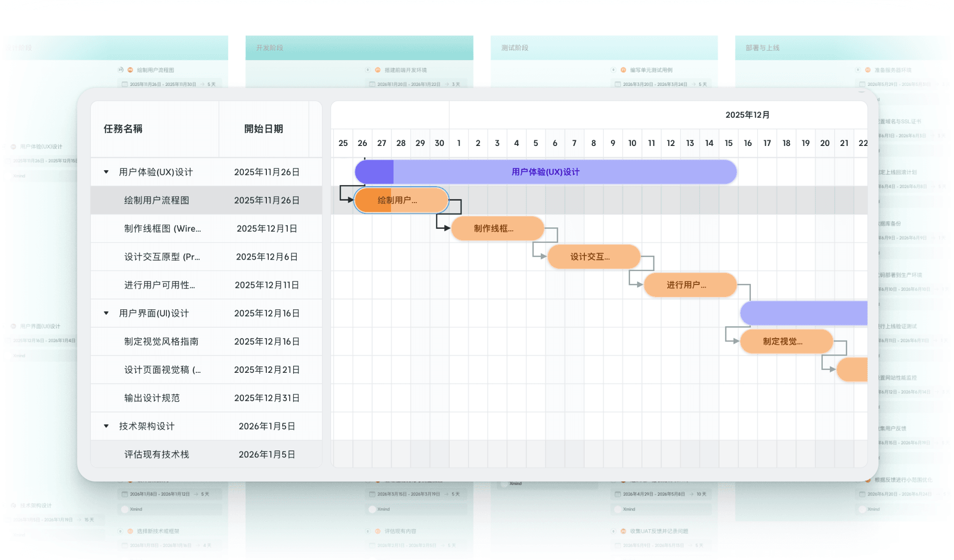Click the progress segment of the 用户体验(UX)设计 bar
Screen dimensions: 954x560
click(373, 172)
